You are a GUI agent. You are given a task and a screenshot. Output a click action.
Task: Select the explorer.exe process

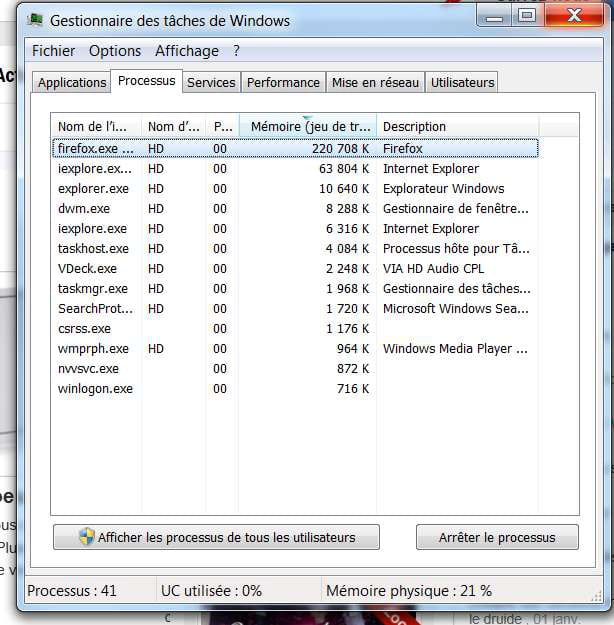(x=295, y=189)
